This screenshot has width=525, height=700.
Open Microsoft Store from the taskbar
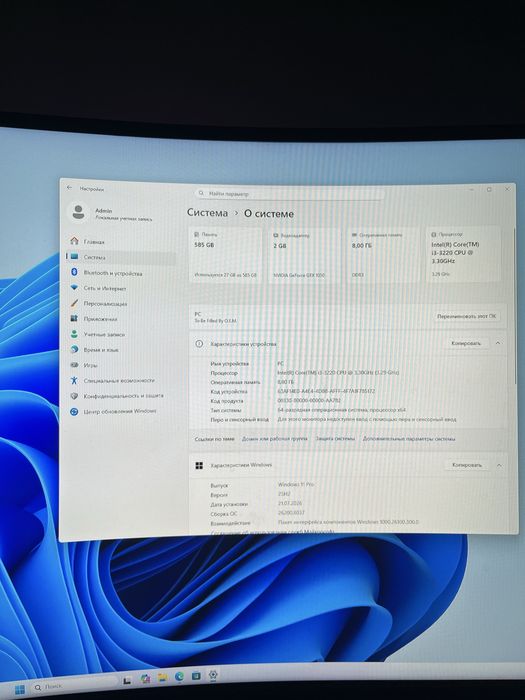click(x=196, y=676)
